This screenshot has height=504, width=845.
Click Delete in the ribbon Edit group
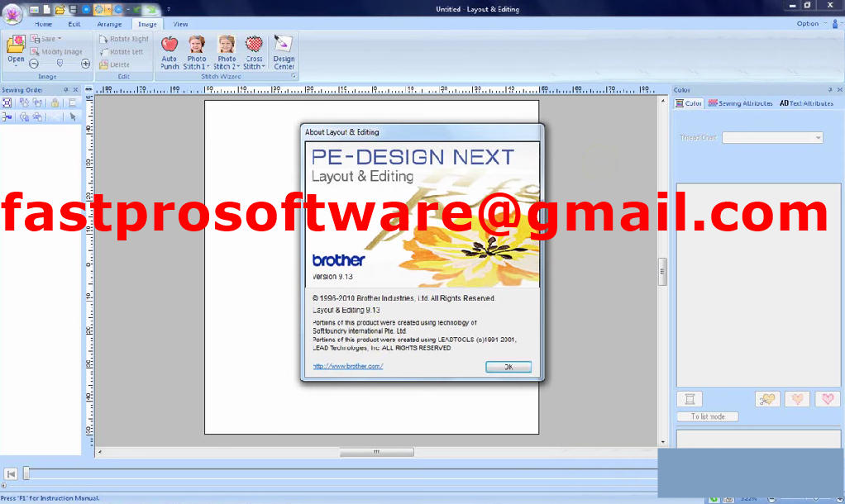click(115, 64)
